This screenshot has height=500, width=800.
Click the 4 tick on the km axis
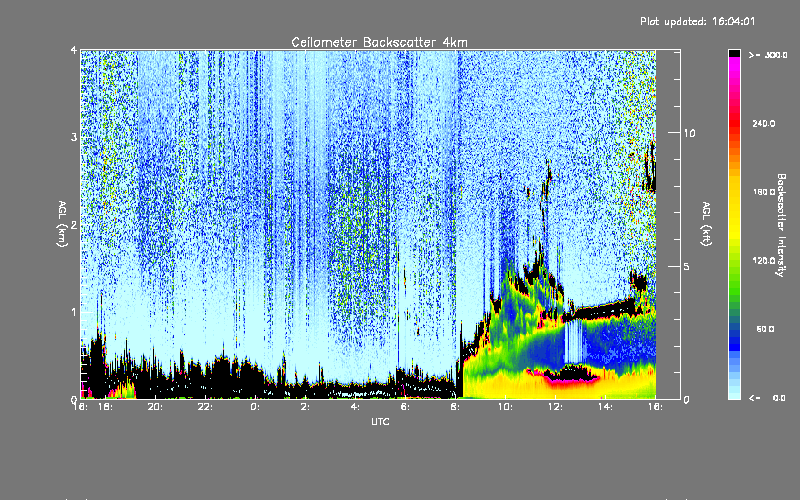[74, 50]
